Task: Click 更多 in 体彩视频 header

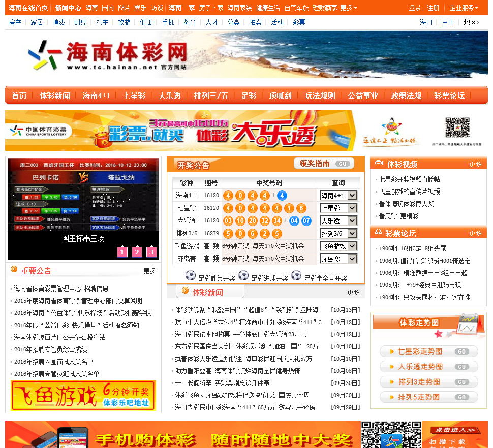Action: (x=475, y=164)
